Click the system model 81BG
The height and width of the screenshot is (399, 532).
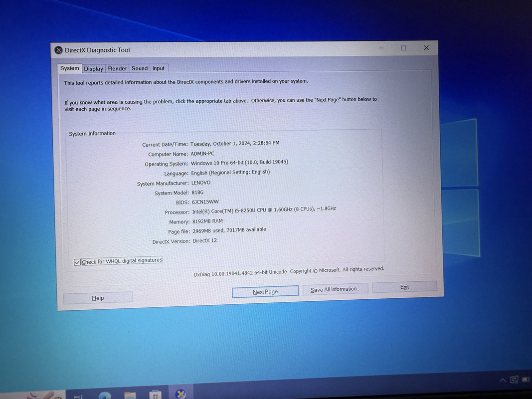coord(197,193)
